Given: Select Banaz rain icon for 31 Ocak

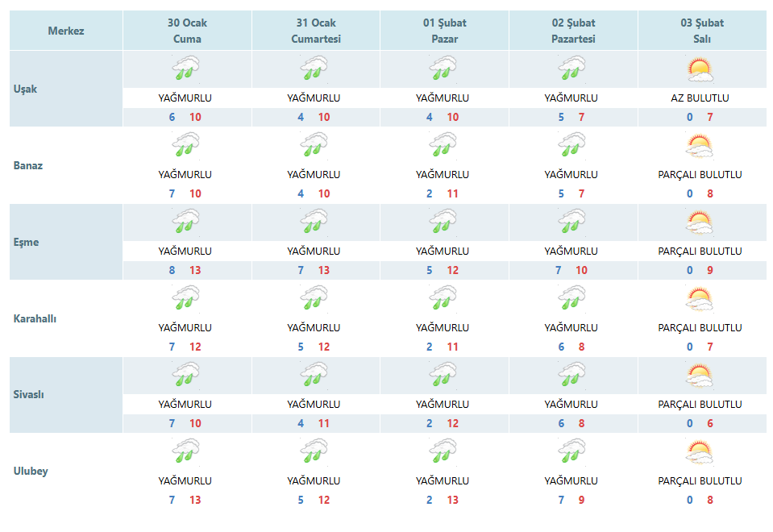Looking at the screenshot, I should tap(314, 144).
